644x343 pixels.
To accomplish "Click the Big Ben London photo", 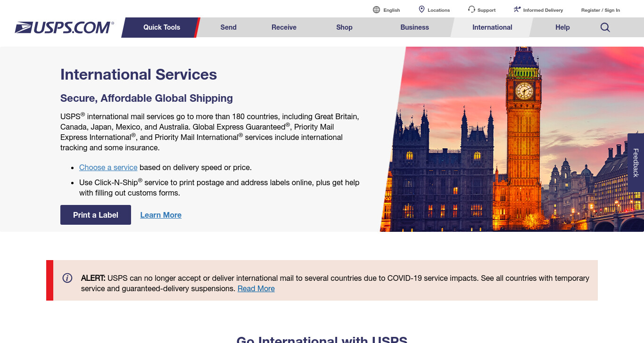I will [x=512, y=139].
